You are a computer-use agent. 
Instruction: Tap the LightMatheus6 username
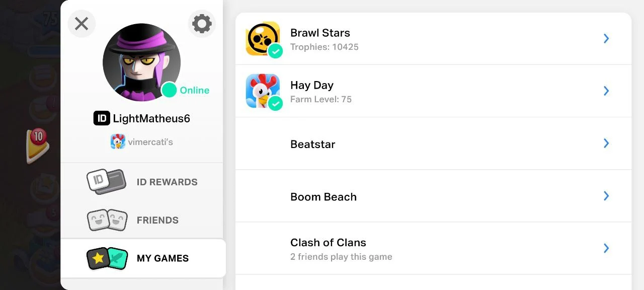[151, 119]
